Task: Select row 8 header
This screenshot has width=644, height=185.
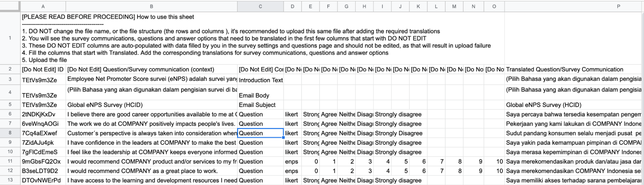Action: 10,133
